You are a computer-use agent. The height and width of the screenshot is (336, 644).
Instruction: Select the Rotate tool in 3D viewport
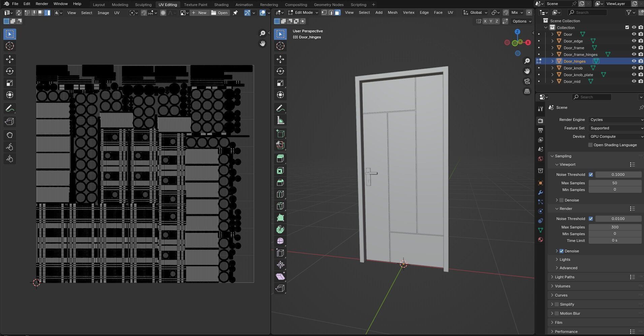point(280,71)
